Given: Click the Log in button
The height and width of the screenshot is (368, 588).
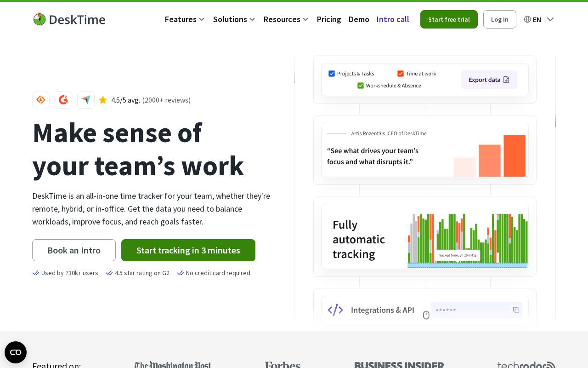Looking at the screenshot, I should (x=500, y=19).
